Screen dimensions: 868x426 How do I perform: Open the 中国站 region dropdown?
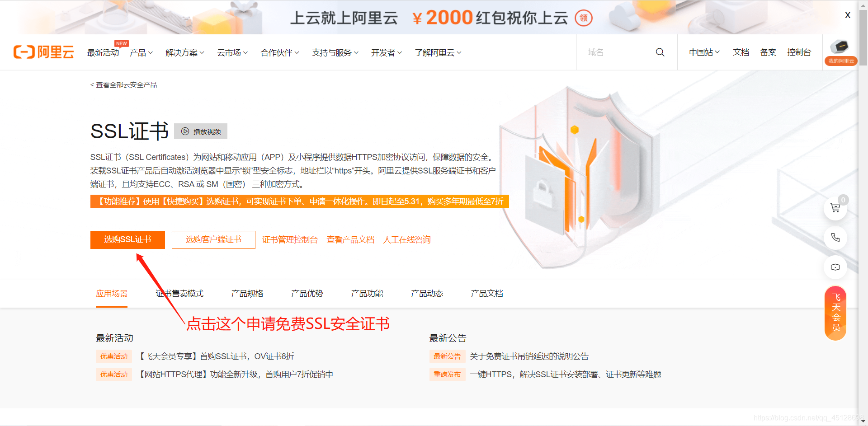tap(704, 52)
